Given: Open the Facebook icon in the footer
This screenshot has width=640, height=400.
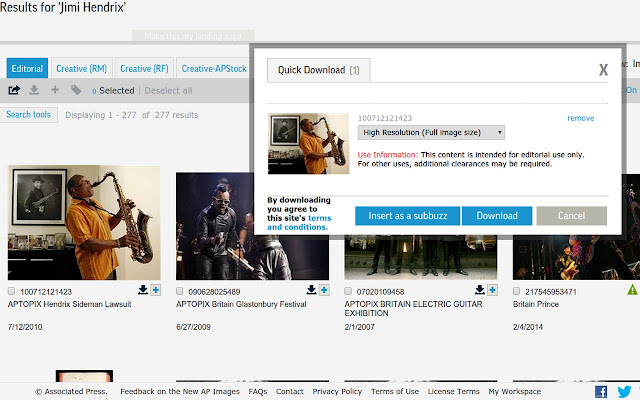Looking at the screenshot, I should click(601, 392).
